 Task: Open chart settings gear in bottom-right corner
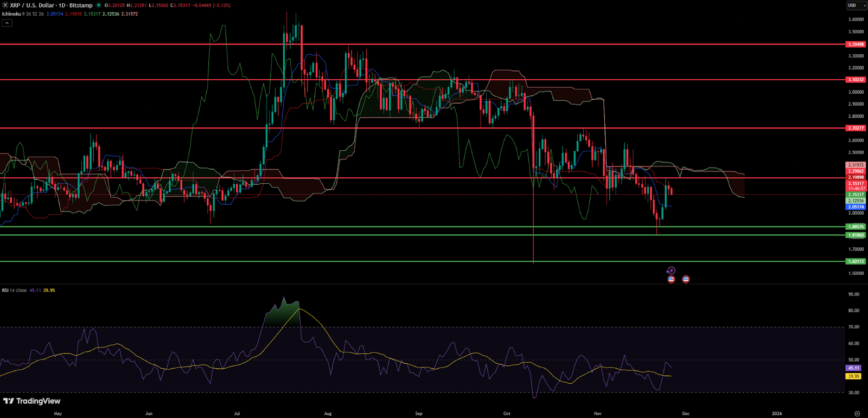[857, 413]
